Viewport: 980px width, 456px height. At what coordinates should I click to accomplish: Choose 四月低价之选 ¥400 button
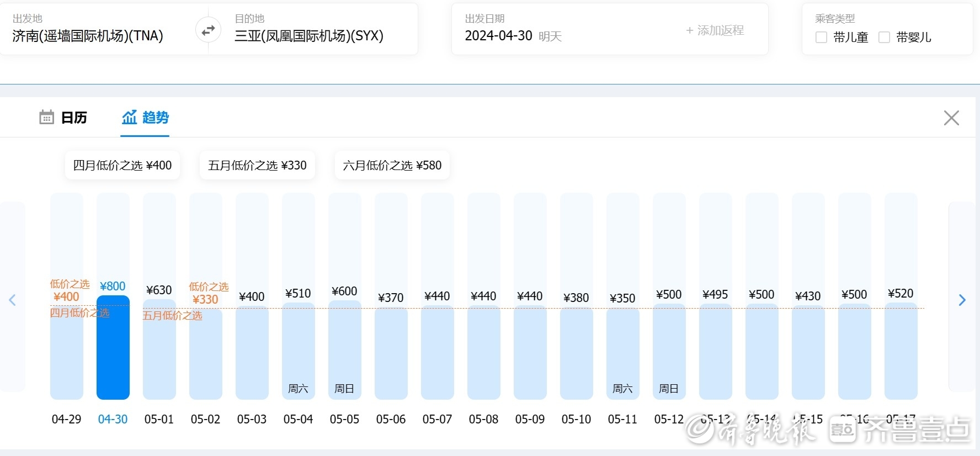tap(122, 166)
